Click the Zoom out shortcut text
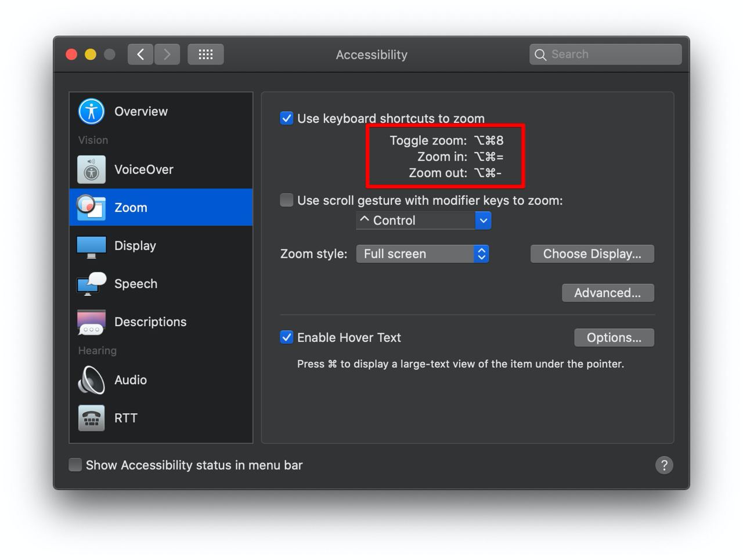The width and height of the screenshot is (743, 560). pos(455,173)
